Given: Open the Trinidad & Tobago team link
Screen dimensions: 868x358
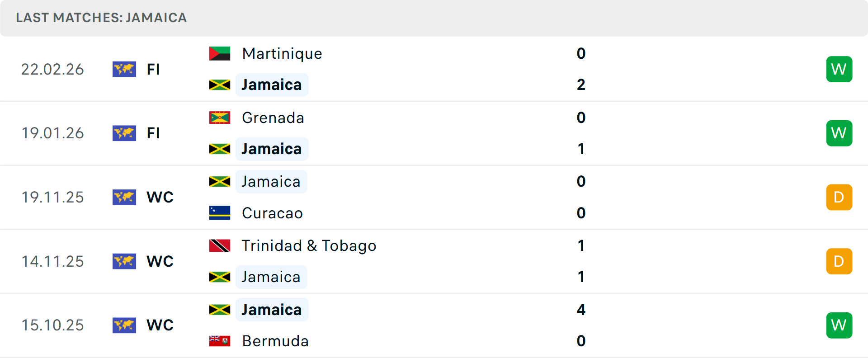Looking at the screenshot, I should pyautogui.click(x=309, y=246).
